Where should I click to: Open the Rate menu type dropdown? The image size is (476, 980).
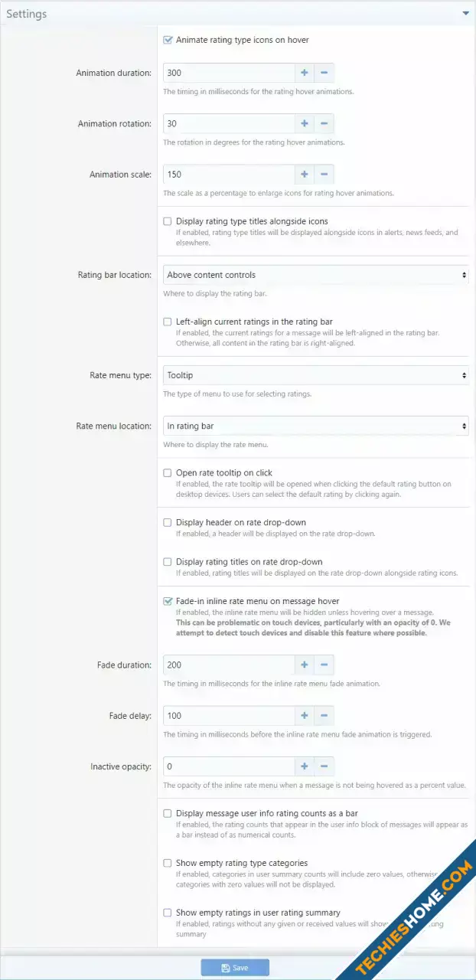(316, 375)
